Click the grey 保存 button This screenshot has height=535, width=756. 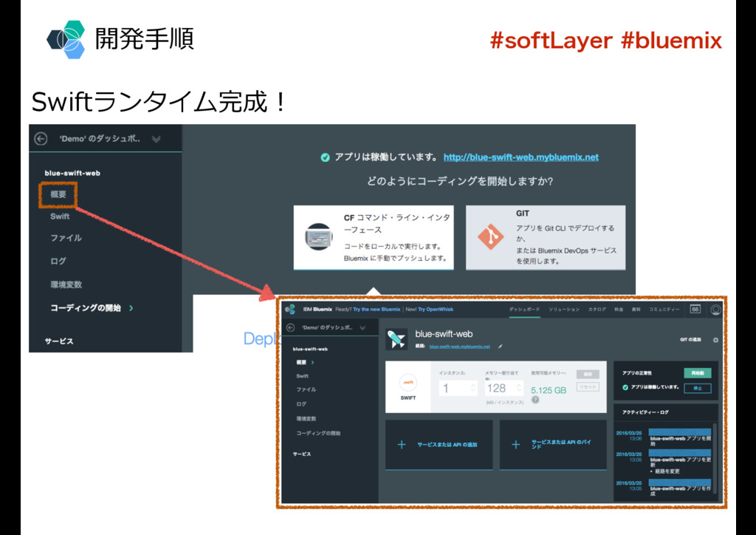588,375
